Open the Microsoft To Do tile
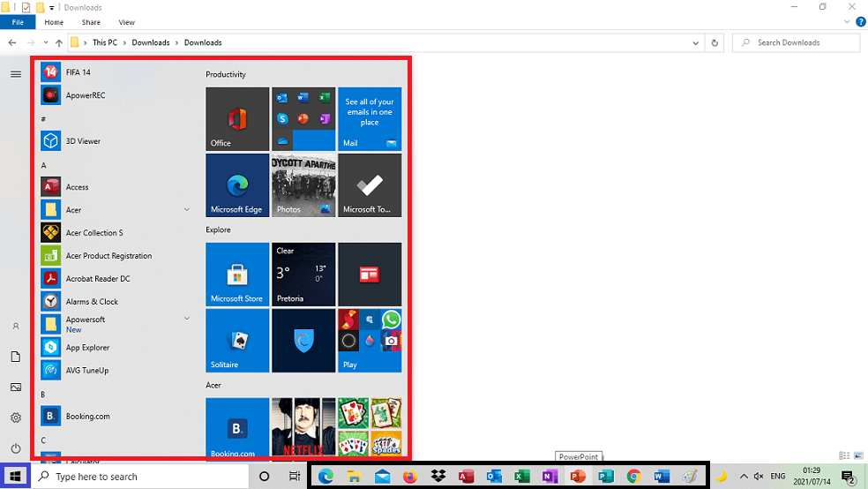The image size is (868, 489). (370, 185)
